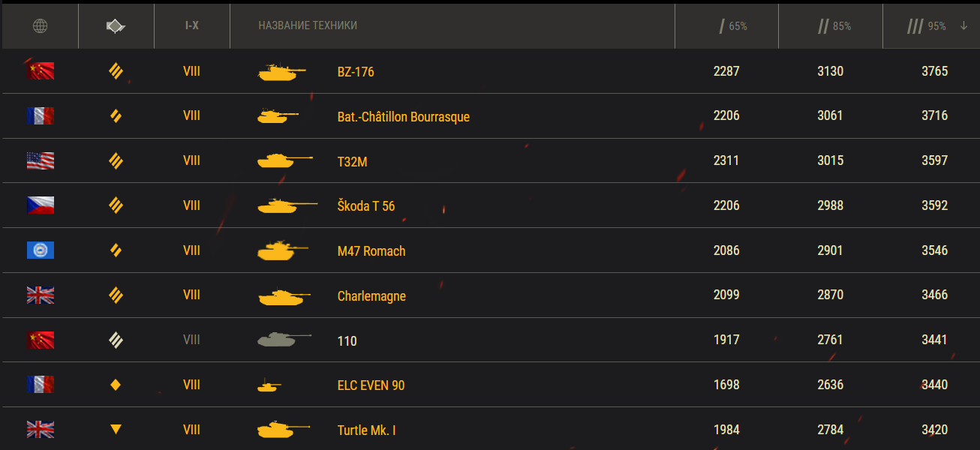Click the ELC EVEN 90 small tank silhouette
The width and height of the screenshot is (980, 450).
pos(269,385)
